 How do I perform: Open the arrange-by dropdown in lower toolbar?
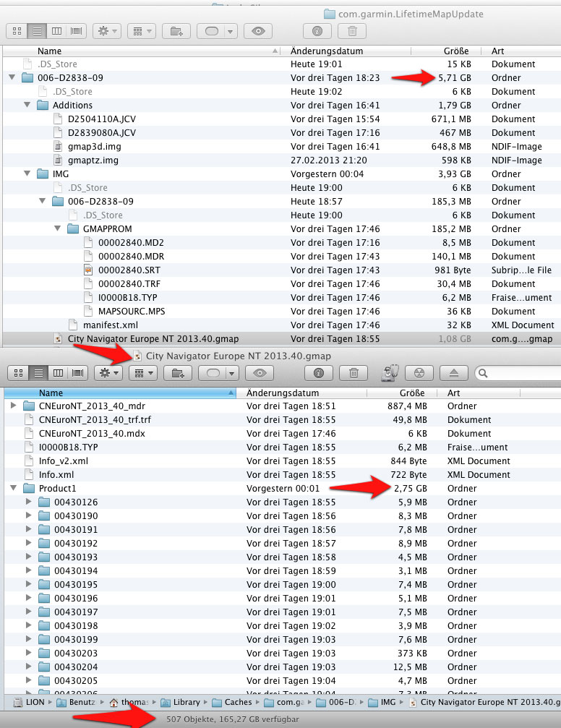pyautogui.click(x=141, y=373)
